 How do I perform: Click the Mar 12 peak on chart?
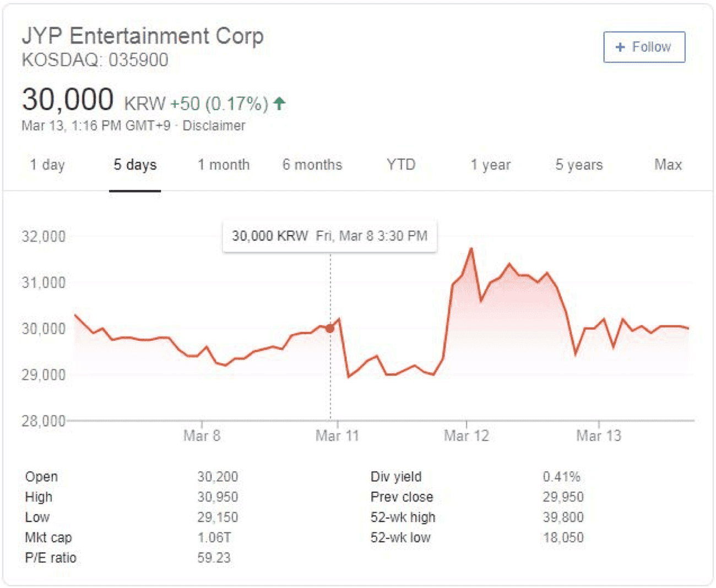(471, 249)
